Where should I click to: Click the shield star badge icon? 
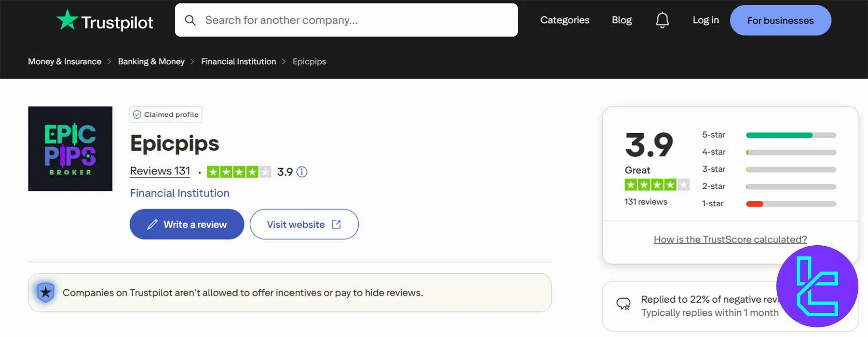(x=46, y=292)
